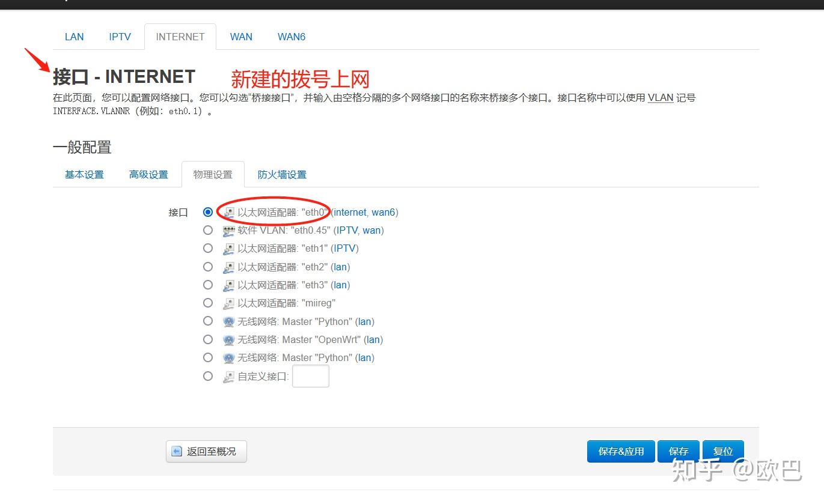Select the eth3 interface radio button
The width and height of the screenshot is (824, 504).
tap(207, 285)
